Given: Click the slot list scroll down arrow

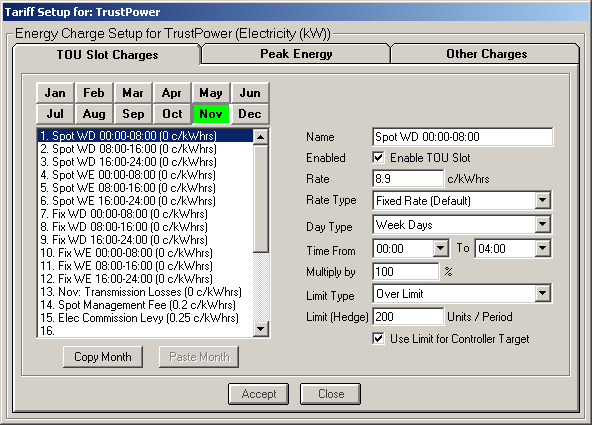Looking at the screenshot, I should pyautogui.click(x=261, y=329).
